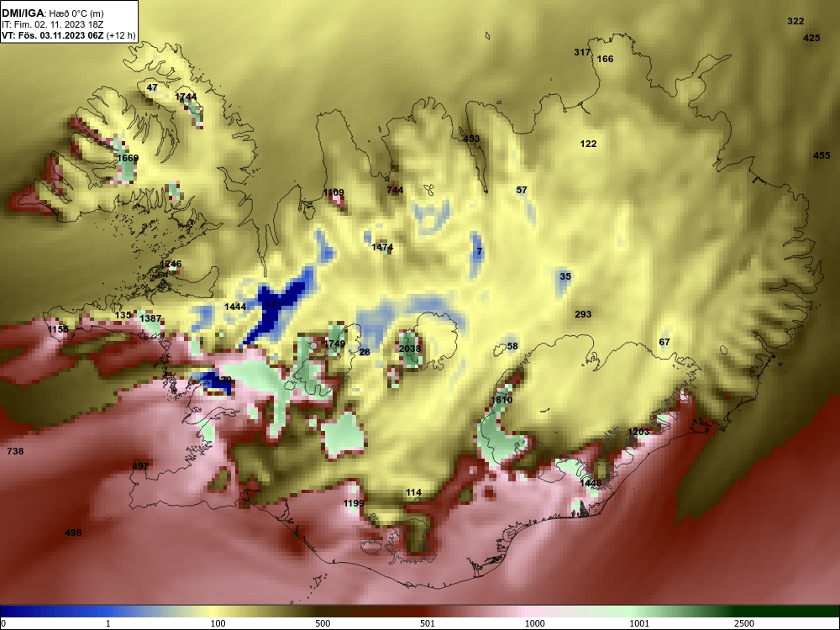
Task: Pick the height label 1199
Action: tap(354, 503)
